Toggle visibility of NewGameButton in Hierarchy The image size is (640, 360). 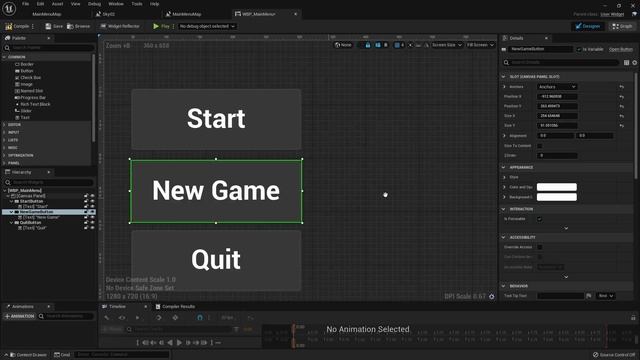tap(92, 212)
